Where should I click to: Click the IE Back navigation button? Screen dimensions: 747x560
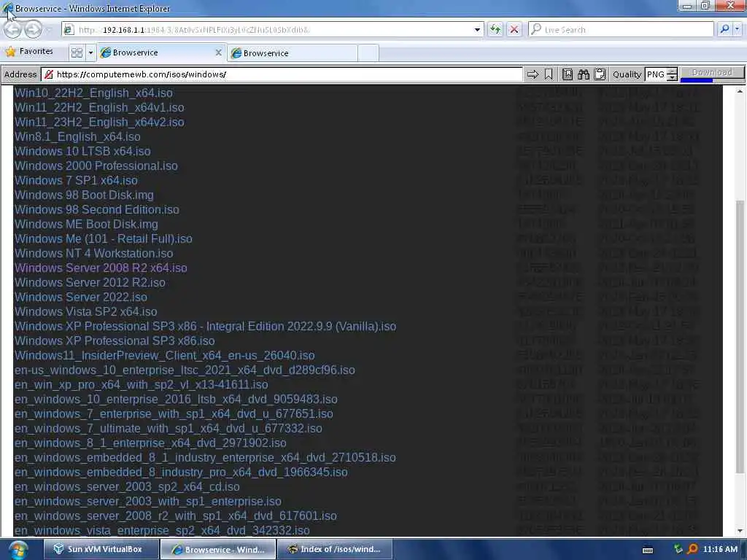pyautogui.click(x=13, y=30)
